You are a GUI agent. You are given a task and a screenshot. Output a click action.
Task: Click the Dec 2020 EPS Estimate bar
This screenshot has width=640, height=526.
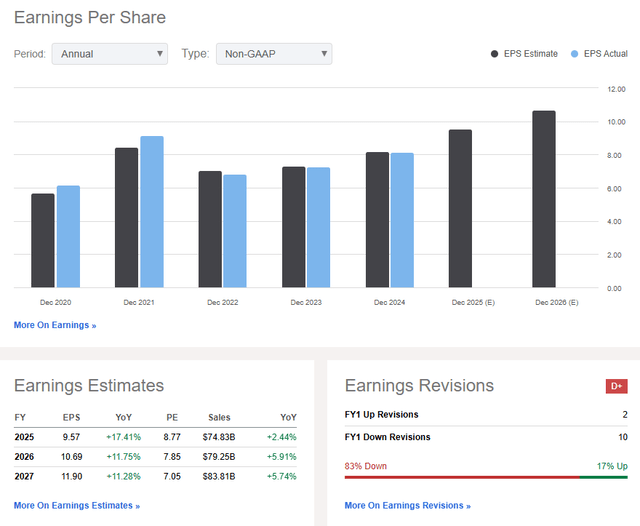tap(43, 240)
